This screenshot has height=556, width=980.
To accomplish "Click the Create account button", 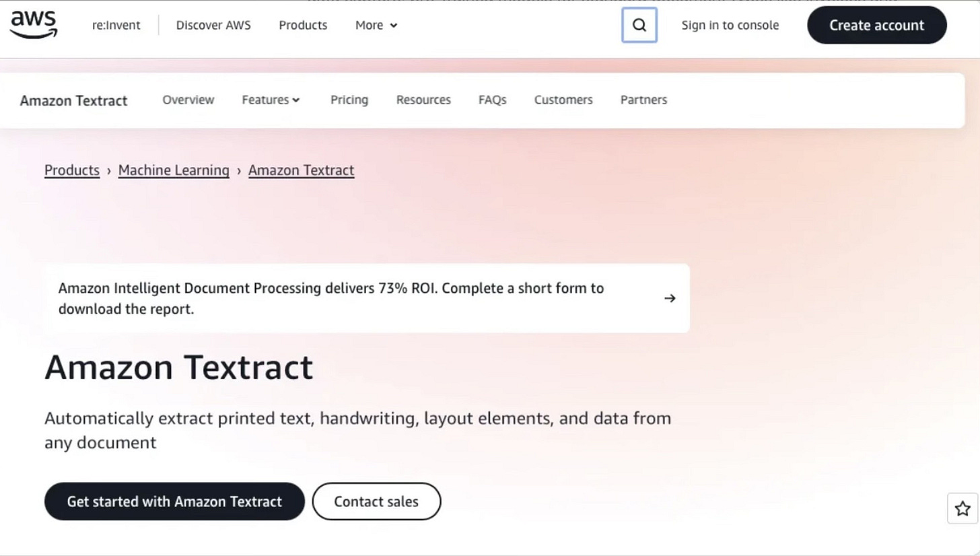I will 877,26.
